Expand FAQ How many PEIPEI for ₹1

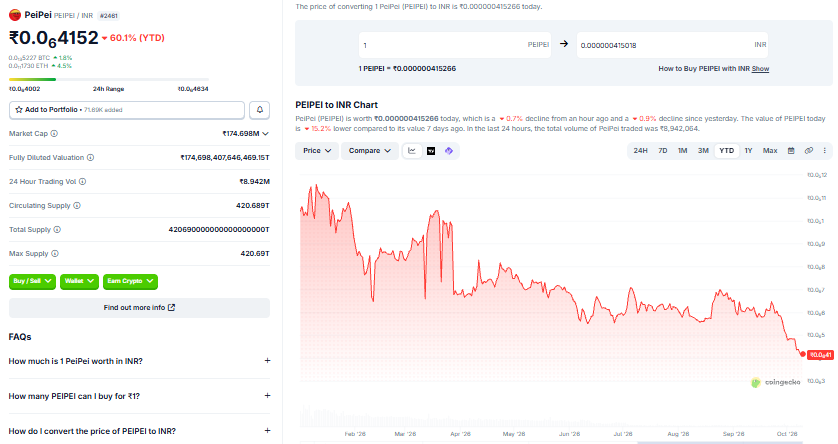[139, 396]
